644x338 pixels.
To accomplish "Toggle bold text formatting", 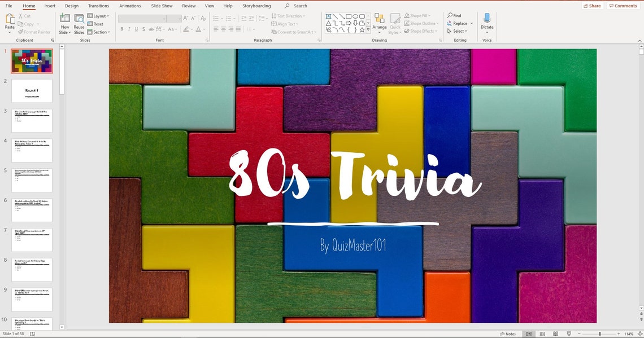I will click(121, 29).
